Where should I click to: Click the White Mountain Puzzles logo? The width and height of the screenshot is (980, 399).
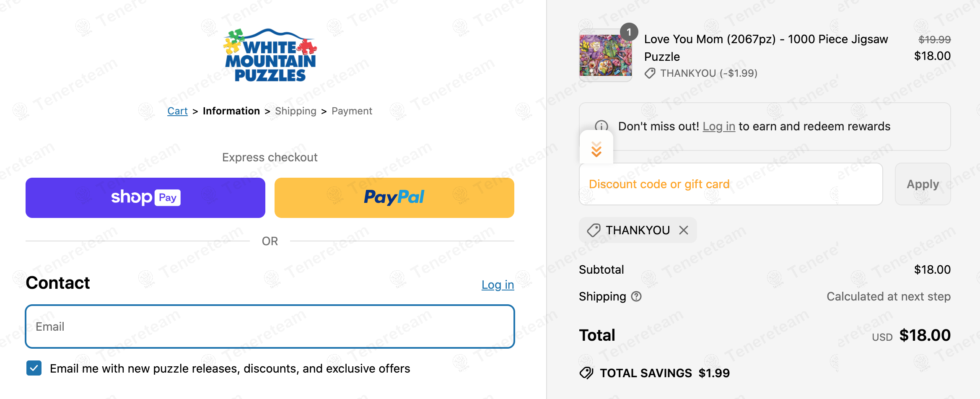click(x=270, y=55)
